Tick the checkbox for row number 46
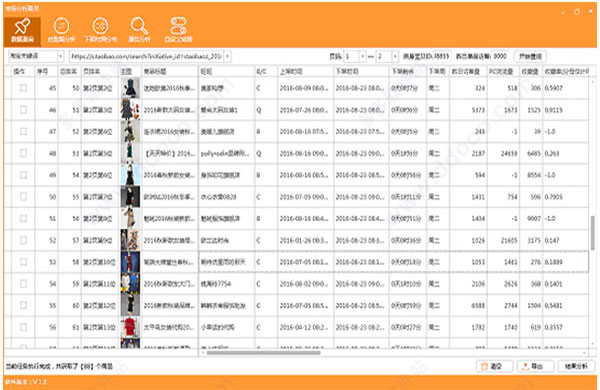Image resolution: width=600 pixels, height=390 pixels. pyautogui.click(x=23, y=110)
